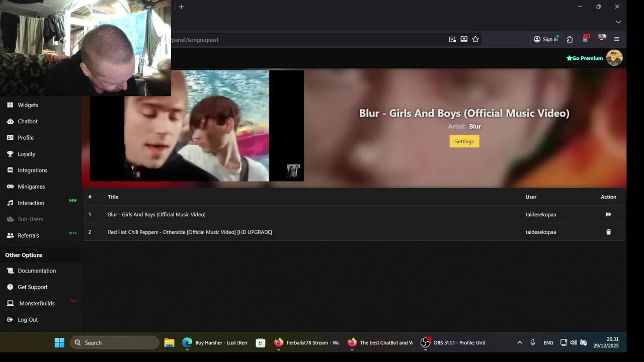Click the small thumbnail in video corner
This screenshot has width=644, height=362.
point(293,171)
